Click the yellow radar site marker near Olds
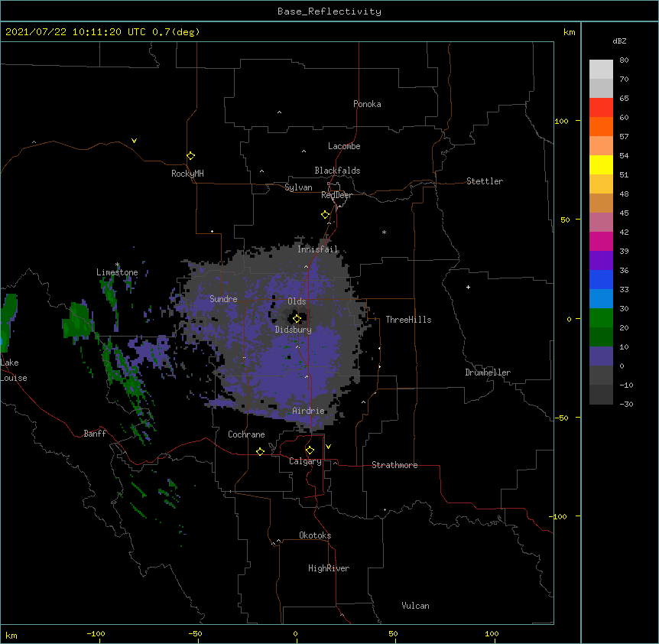Image resolution: width=659 pixels, height=644 pixels. 297,318
